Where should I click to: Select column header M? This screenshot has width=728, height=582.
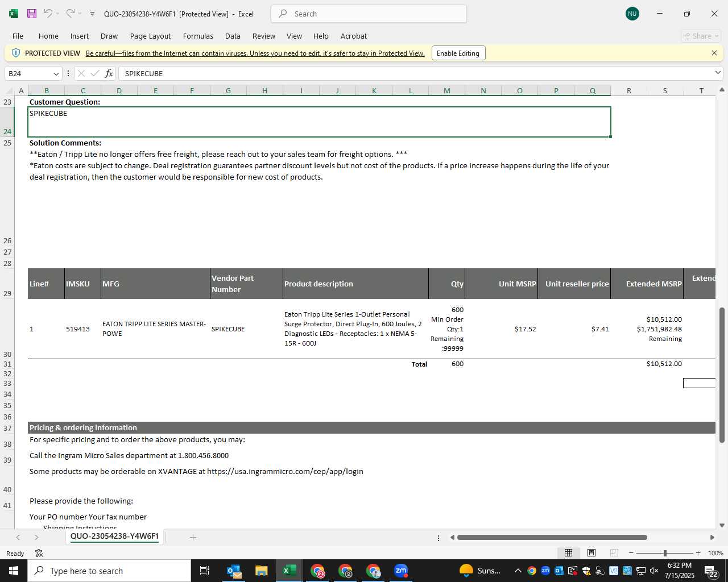click(x=446, y=90)
